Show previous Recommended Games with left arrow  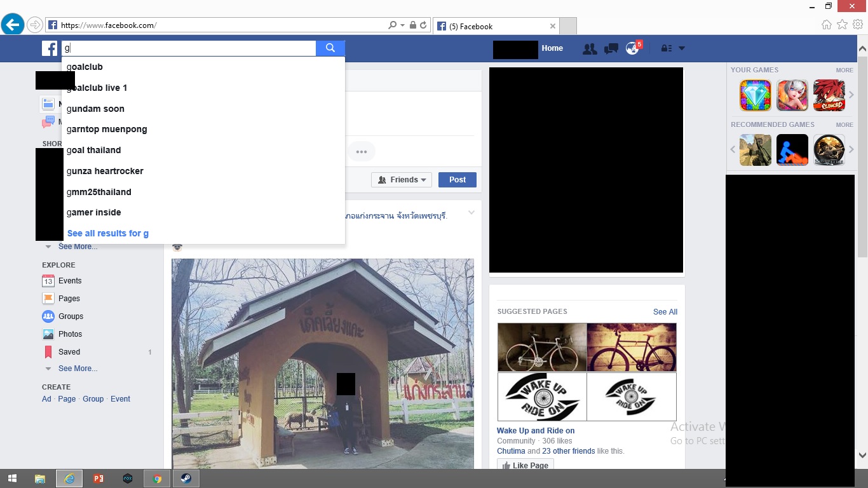733,150
